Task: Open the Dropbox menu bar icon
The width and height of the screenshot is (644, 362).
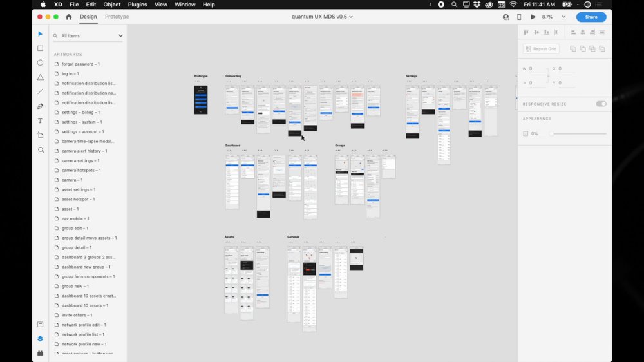Action: 477,5
